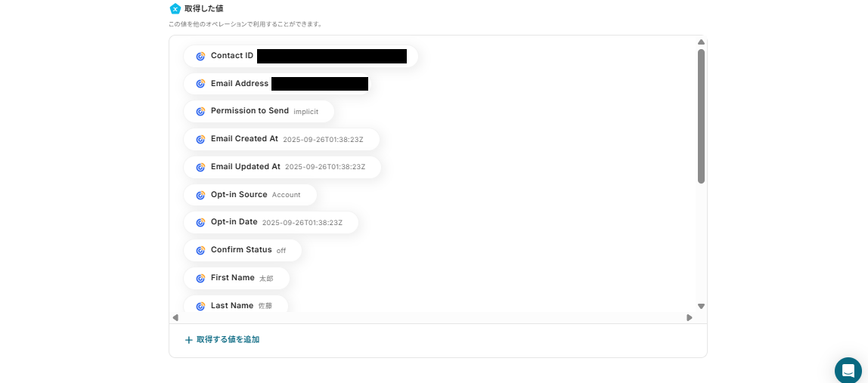Select the Opt-in Date value chip
Viewport: 868px width, 383px height.
tap(271, 223)
